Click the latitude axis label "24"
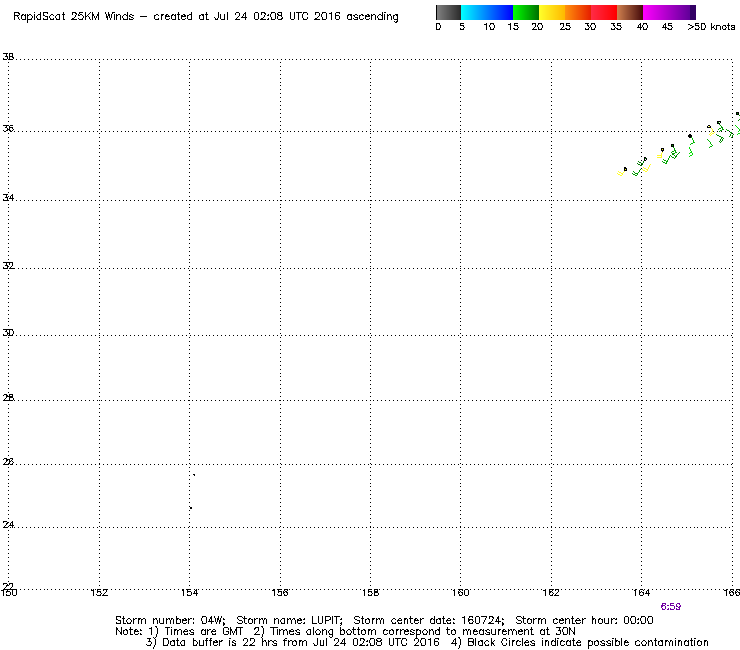The image size is (740, 650). pos(8,524)
